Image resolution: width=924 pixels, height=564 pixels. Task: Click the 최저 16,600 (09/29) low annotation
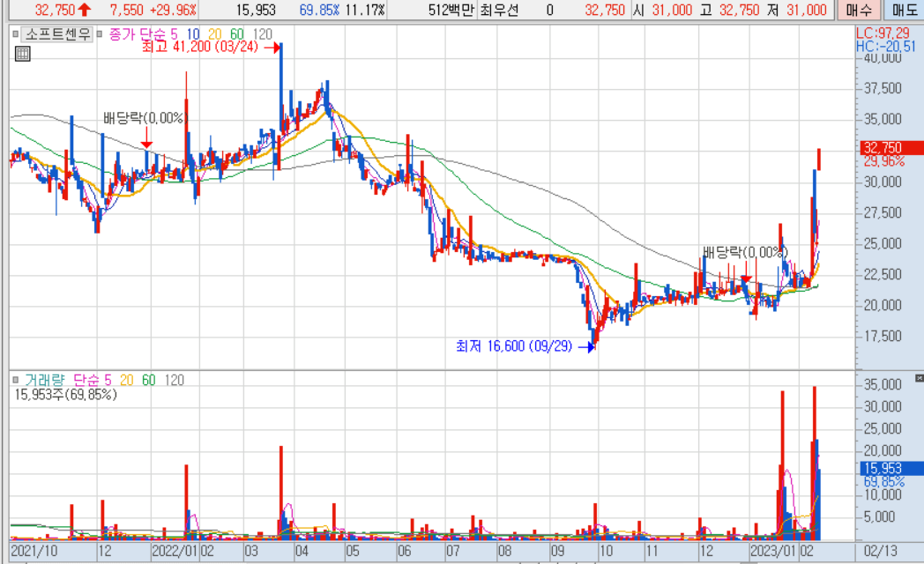(x=514, y=346)
